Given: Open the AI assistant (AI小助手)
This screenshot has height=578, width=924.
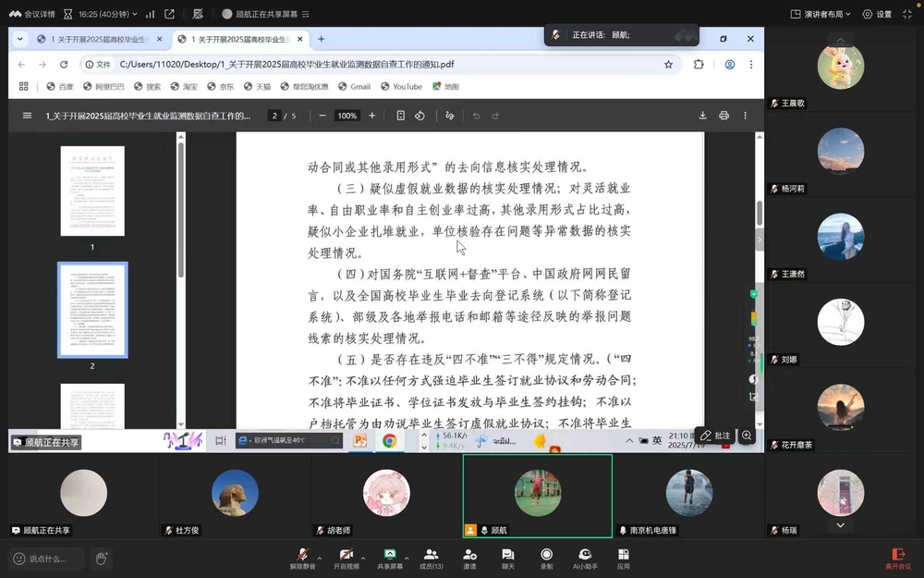Looking at the screenshot, I should point(584,557).
